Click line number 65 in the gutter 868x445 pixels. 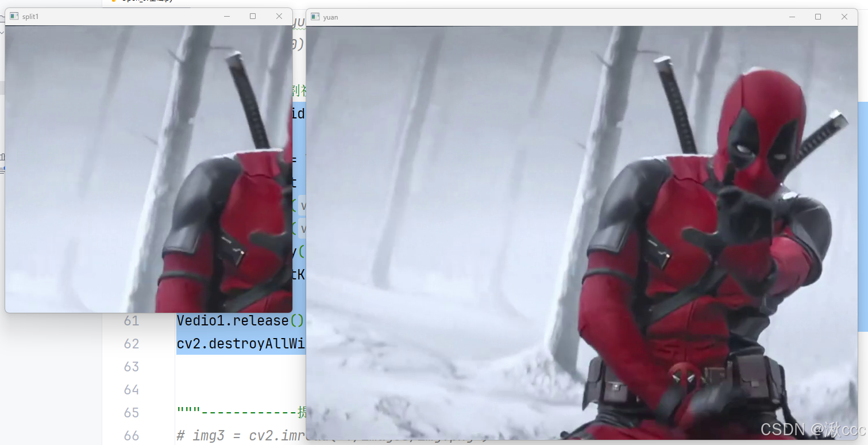tap(132, 412)
